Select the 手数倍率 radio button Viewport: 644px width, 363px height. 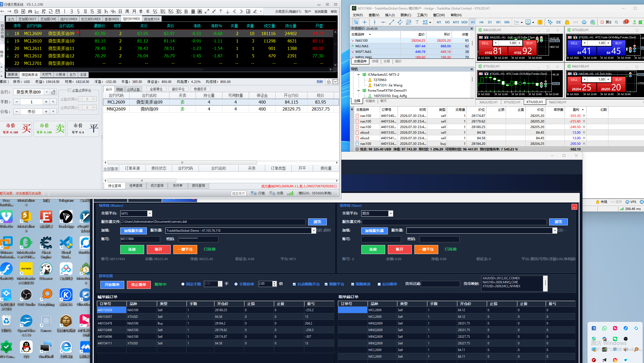click(236, 284)
